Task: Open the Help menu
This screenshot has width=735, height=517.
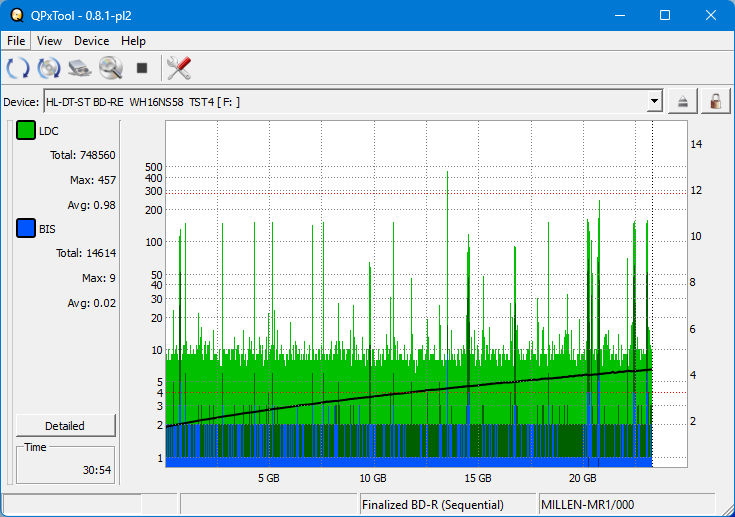Action: 133,41
